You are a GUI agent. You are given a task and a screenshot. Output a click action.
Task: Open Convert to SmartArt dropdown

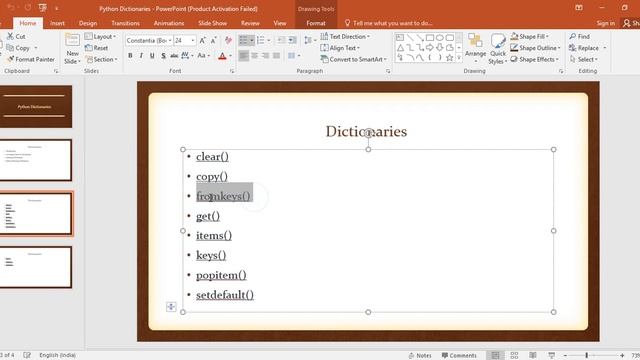pos(353,59)
